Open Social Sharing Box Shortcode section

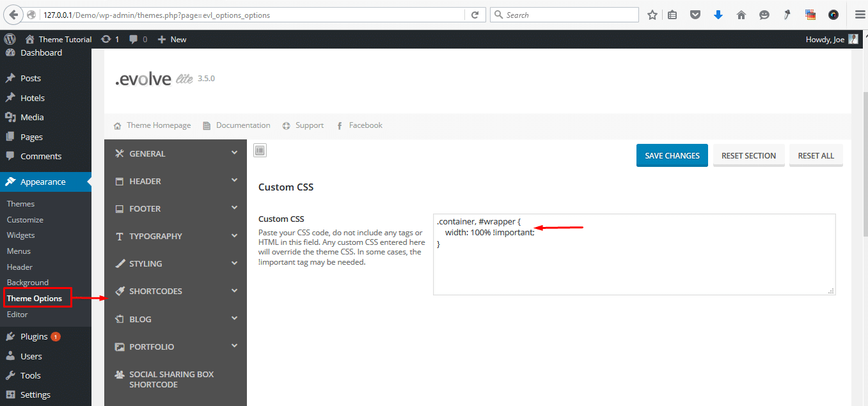pyautogui.click(x=175, y=379)
